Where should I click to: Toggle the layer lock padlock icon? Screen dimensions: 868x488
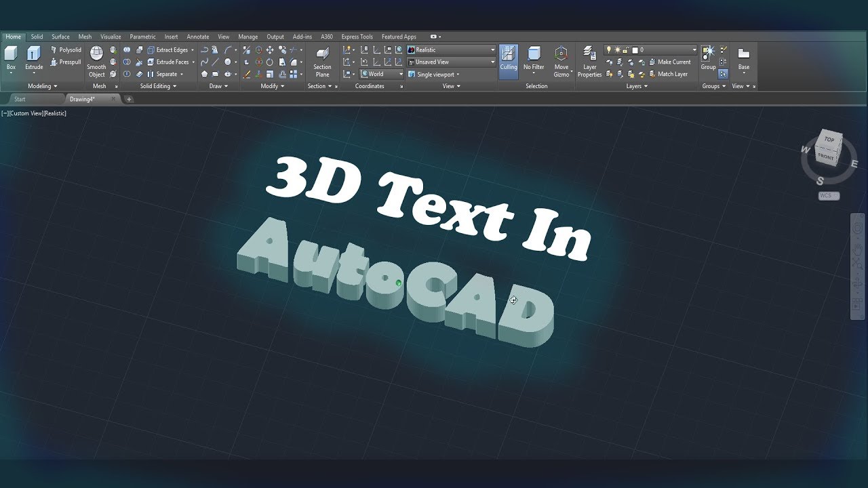pyautogui.click(x=626, y=50)
